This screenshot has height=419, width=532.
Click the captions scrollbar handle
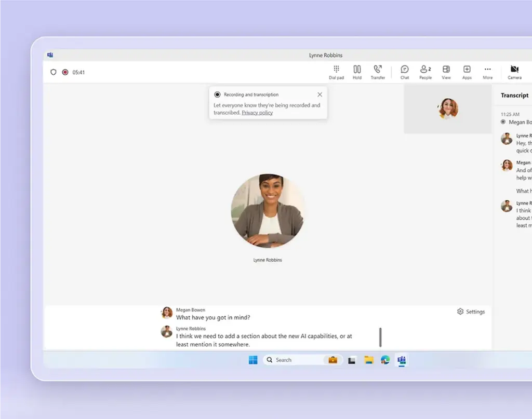click(x=380, y=337)
